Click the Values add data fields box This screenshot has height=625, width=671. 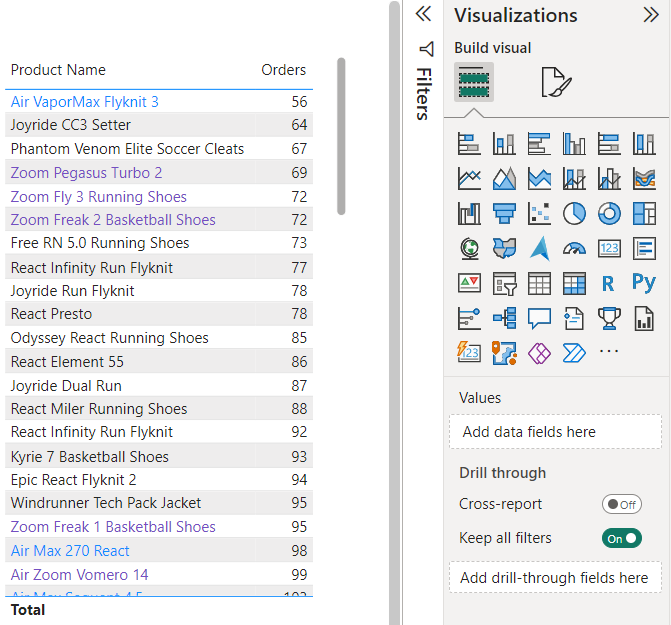(x=555, y=432)
